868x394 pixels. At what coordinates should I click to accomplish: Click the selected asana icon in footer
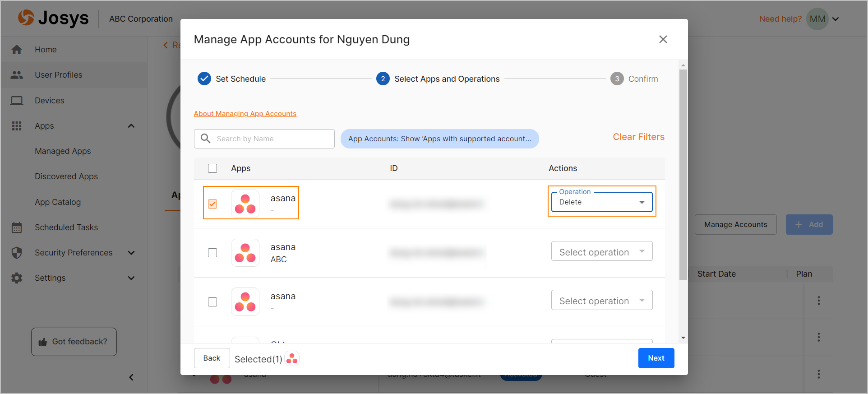click(292, 359)
